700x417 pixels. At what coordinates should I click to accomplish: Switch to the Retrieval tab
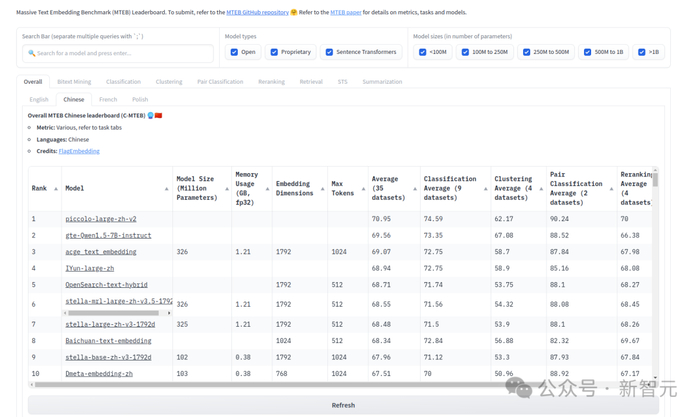[311, 82]
